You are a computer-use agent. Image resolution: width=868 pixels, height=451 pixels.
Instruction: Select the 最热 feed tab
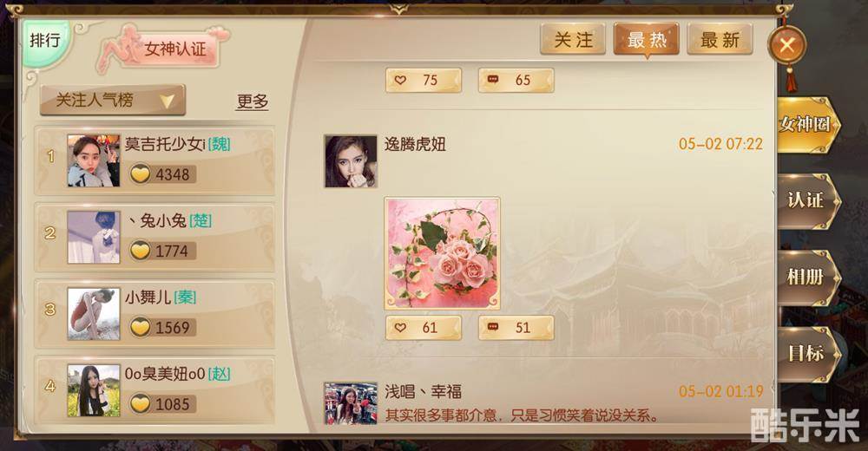click(646, 40)
